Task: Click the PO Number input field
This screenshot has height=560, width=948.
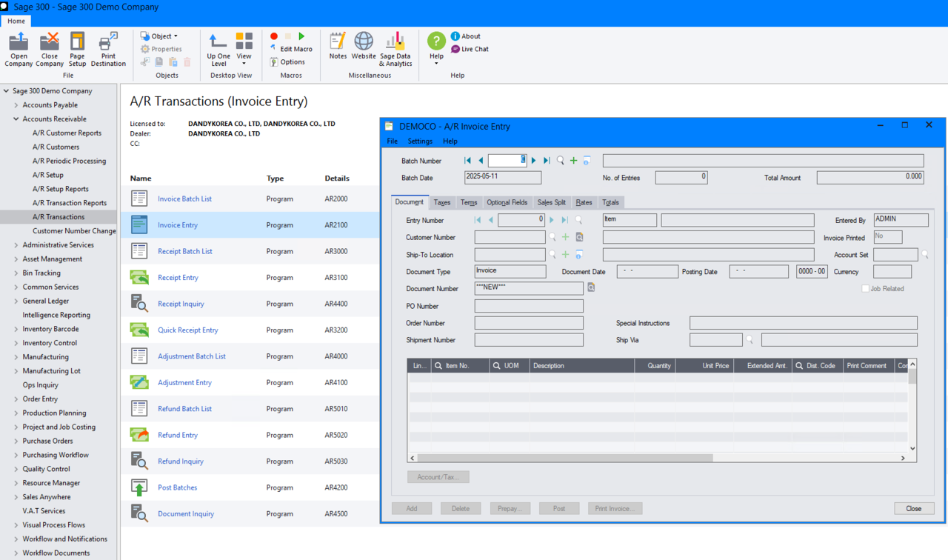Action: pos(529,306)
